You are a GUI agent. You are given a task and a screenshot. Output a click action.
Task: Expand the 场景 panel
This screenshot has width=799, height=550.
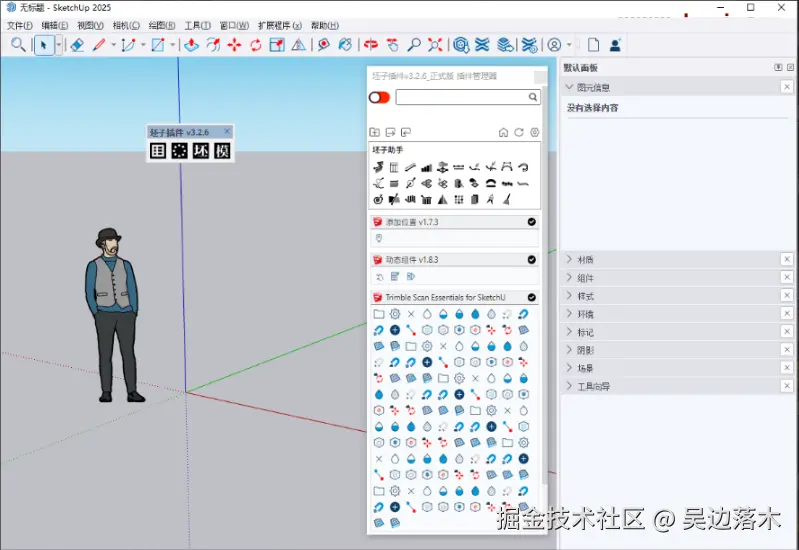[x=569, y=368]
